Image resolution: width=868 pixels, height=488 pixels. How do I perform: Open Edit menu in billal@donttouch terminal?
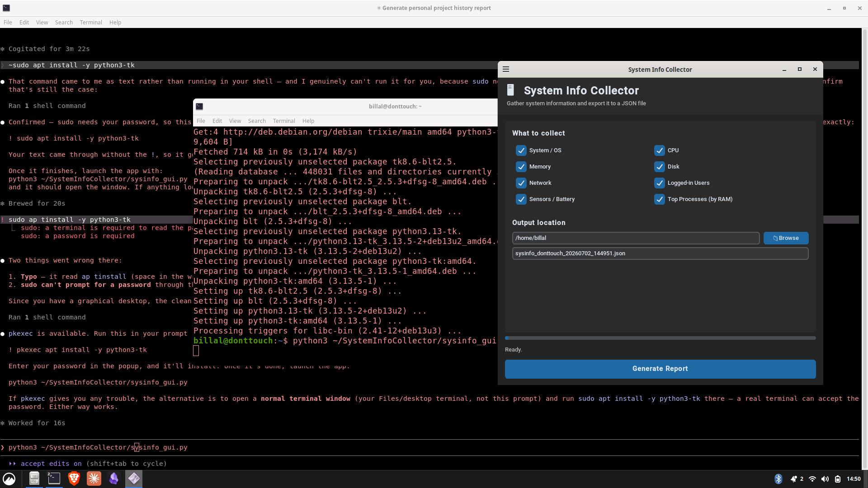(217, 121)
